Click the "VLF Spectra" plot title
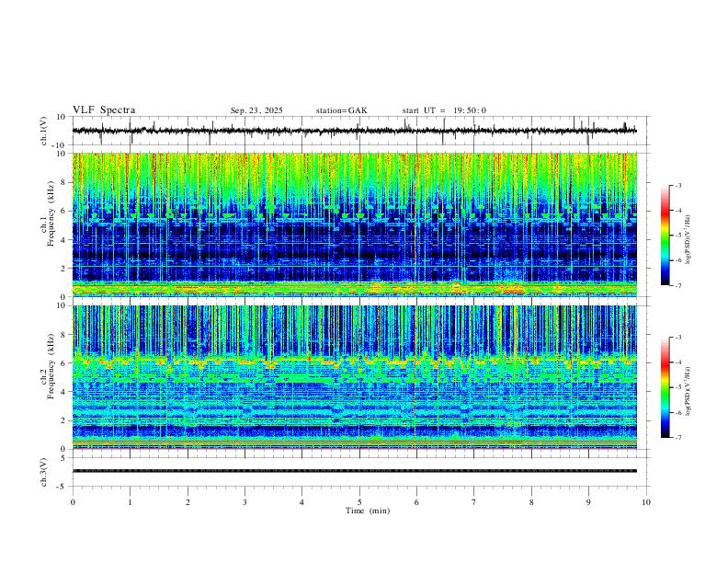728x563 pixels. click(104, 110)
